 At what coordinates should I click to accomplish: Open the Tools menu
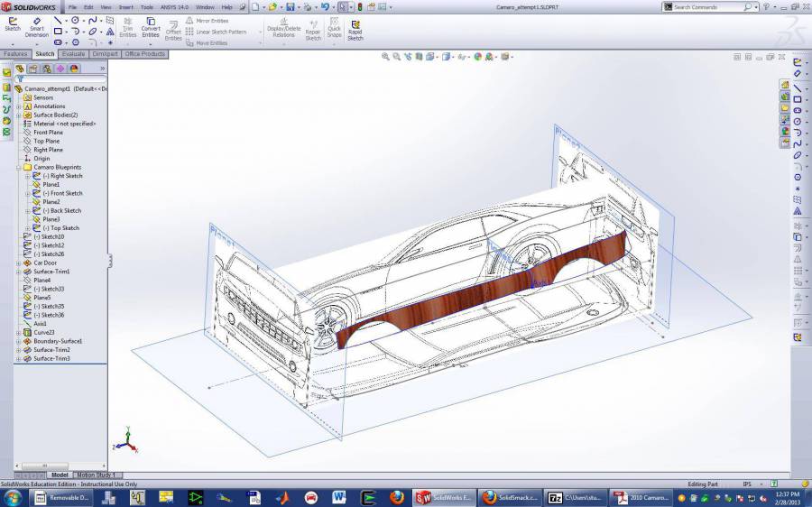coord(146,7)
